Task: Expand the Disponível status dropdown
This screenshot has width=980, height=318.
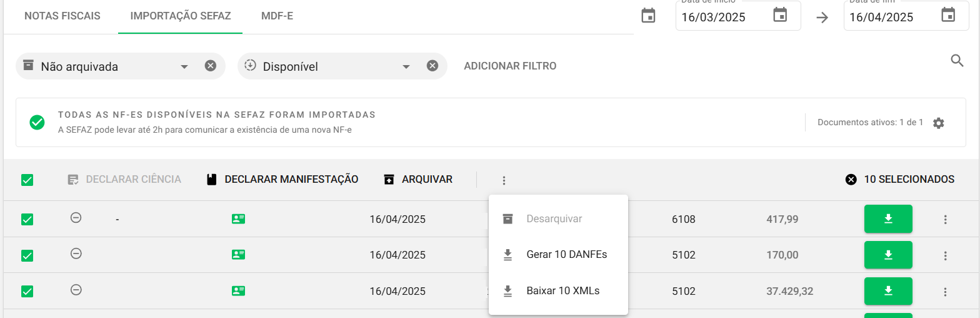Action: click(406, 66)
